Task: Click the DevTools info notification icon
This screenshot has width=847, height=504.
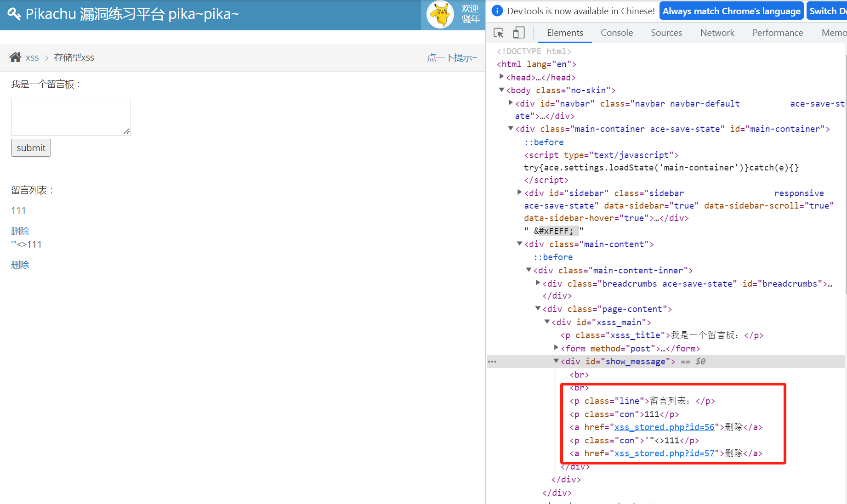Action: pyautogui.click(x=497, y=11)
